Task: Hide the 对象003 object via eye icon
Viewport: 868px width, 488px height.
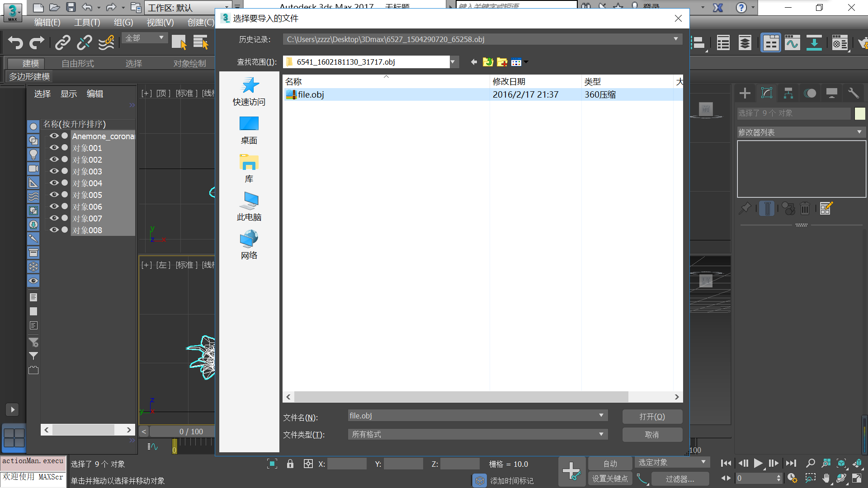Action: click(x=54, y=171)
